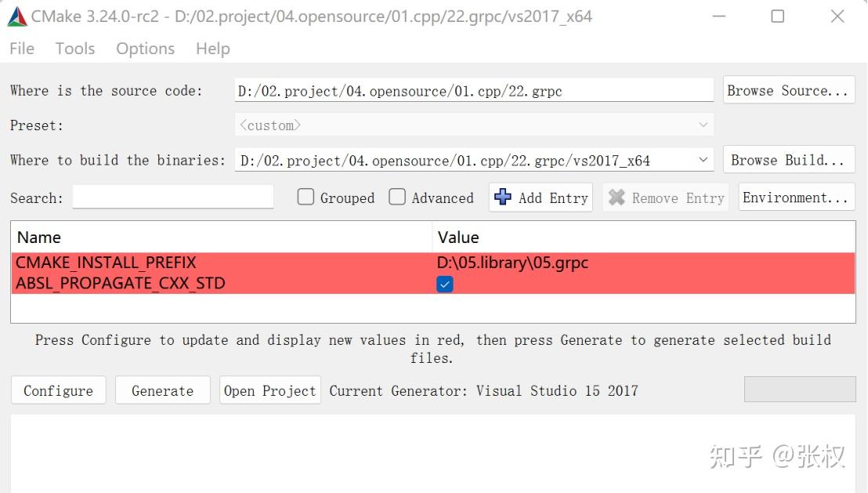The image size is (868, 493).
Task: Open the Options menu
Action: coord(144,49)
